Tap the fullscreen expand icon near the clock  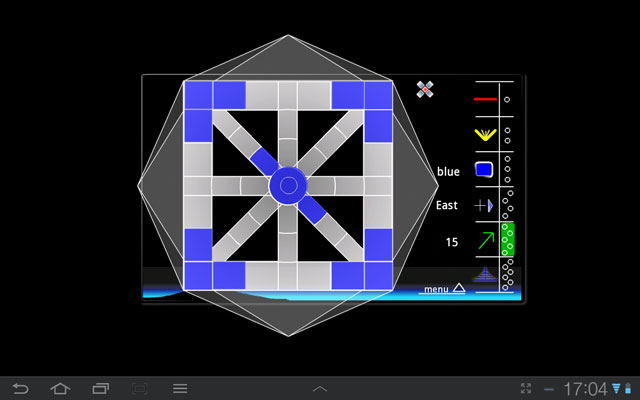click(x=526, y=389)
